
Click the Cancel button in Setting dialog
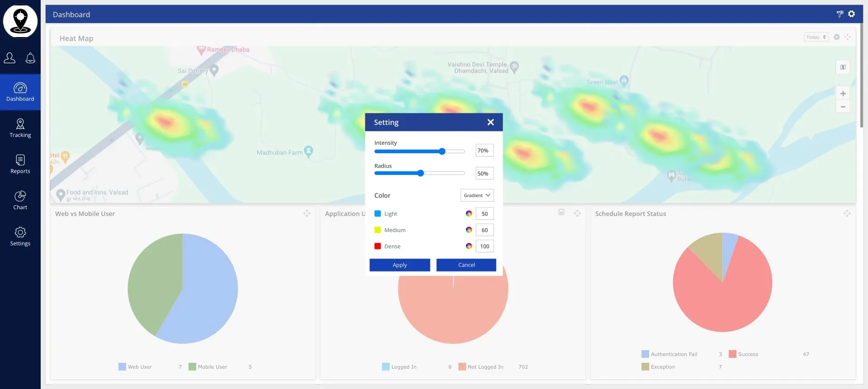pyautogui.click(x=466, y=265)
